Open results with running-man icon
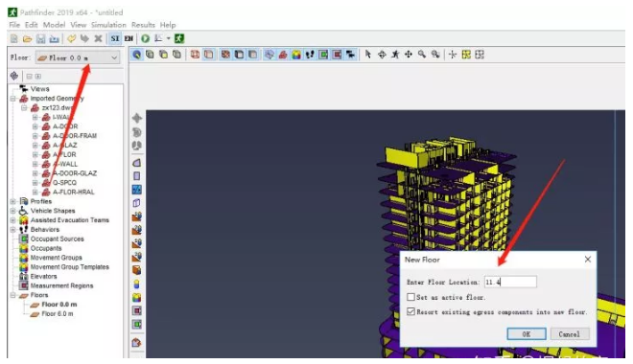 (x=179, y=38)
